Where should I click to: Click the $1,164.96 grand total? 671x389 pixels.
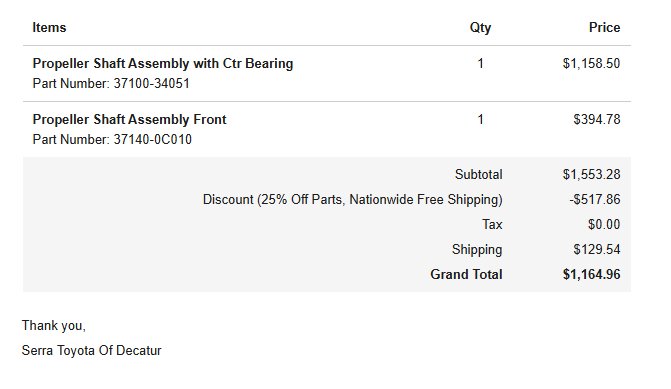click(x=591, y=274)
